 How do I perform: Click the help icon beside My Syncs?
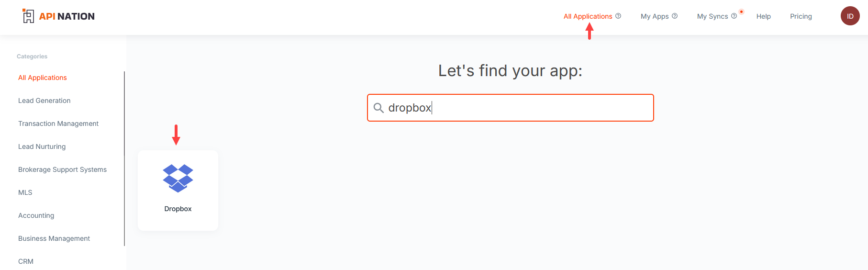click(x=734, y=16)
